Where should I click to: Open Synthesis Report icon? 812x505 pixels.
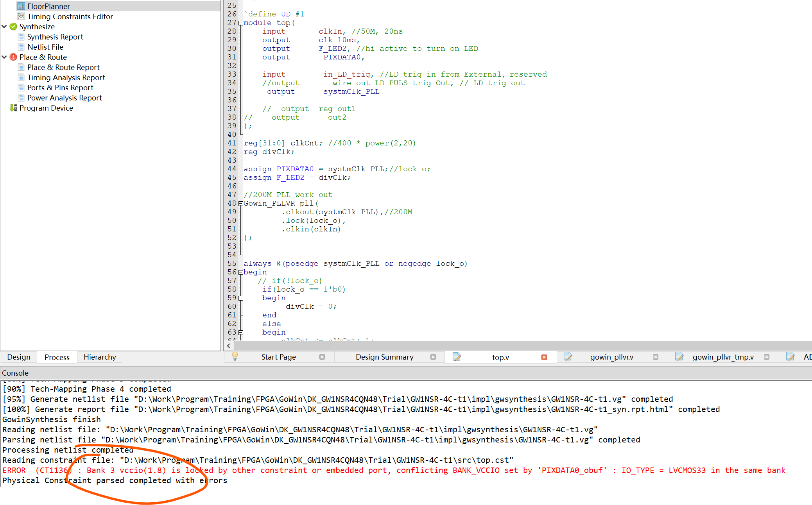20,36
